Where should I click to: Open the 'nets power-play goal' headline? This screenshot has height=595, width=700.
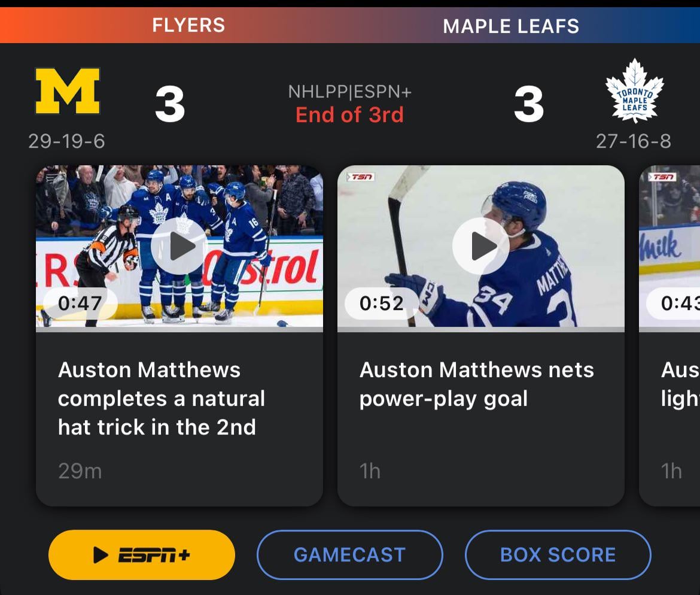click(x=476, y=384)
